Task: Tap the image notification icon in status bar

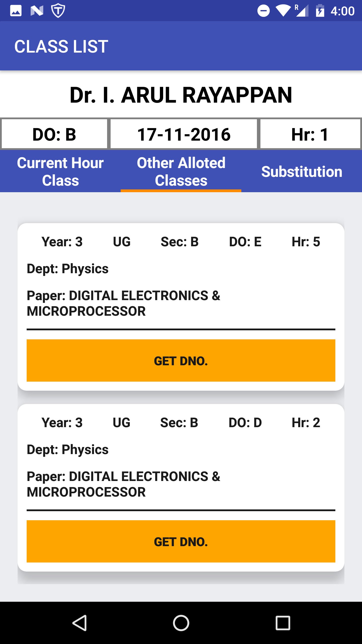Action: point(16,11)
